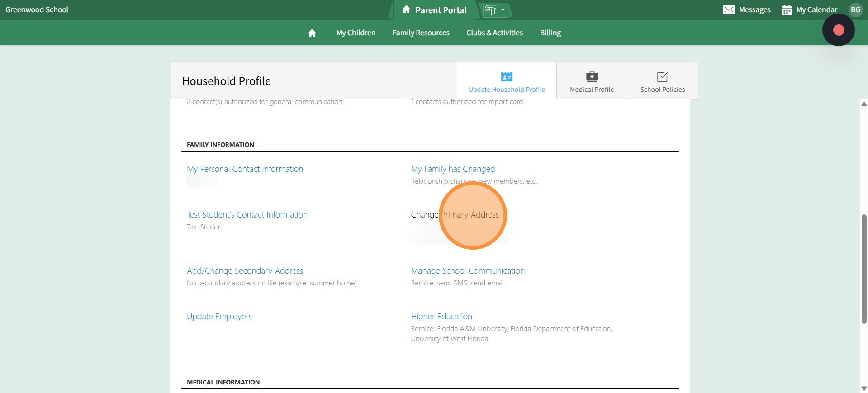Open the Messages envelope icon

click(x=728, y=10)
